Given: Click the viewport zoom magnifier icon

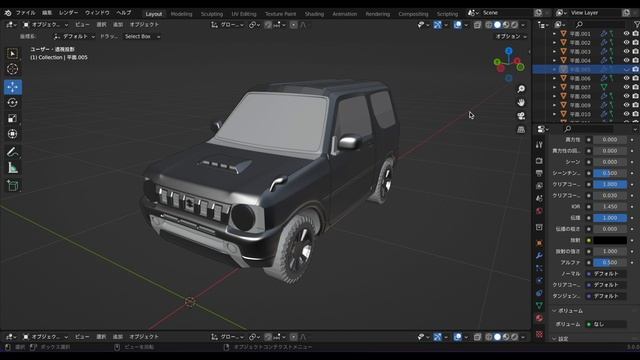Looking at the screenshot, I should [521, 89].
